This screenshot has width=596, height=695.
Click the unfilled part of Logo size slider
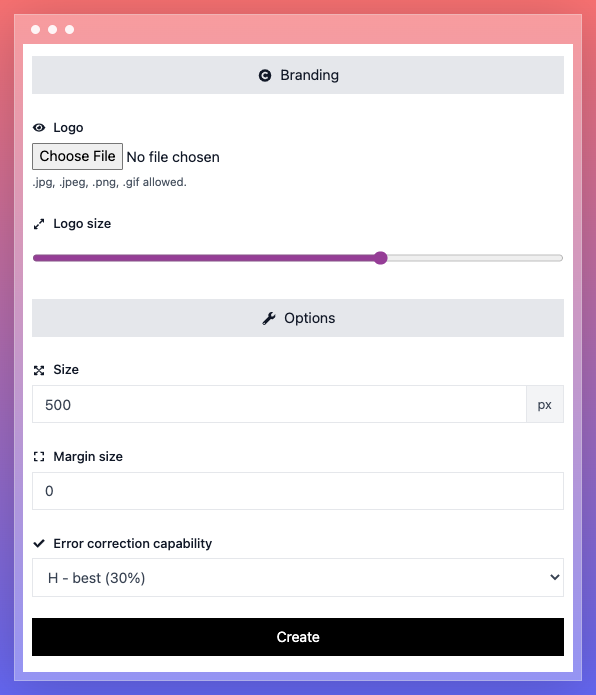pos(475,258)
